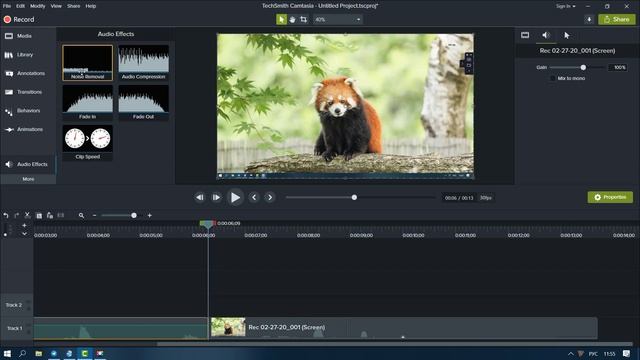Image resolution: width=640 pixels, height=360 pixels.
Task: Open Windows taskbar search
Action: coord(22,353)
